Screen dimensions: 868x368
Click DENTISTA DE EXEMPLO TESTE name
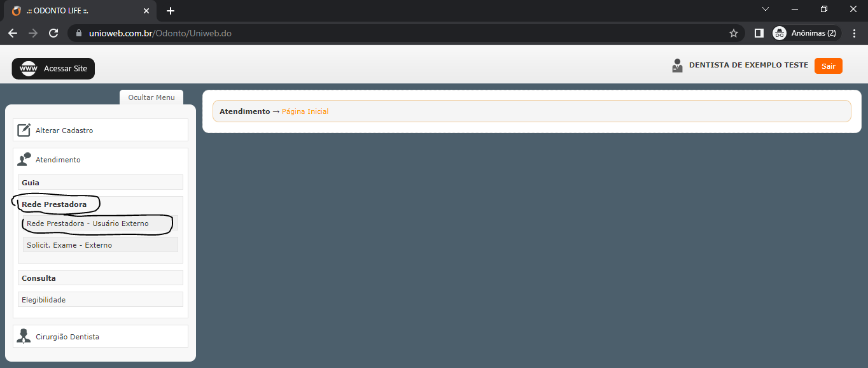(748, 65)
